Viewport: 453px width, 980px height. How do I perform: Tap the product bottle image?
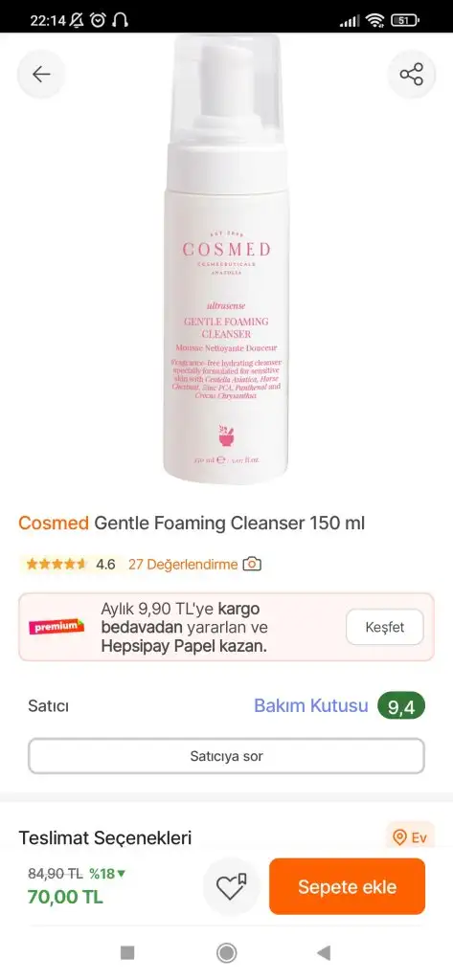226,259
